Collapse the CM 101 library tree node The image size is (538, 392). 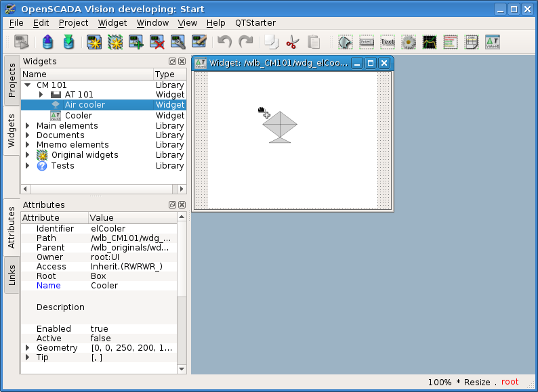tap(28, 85)
